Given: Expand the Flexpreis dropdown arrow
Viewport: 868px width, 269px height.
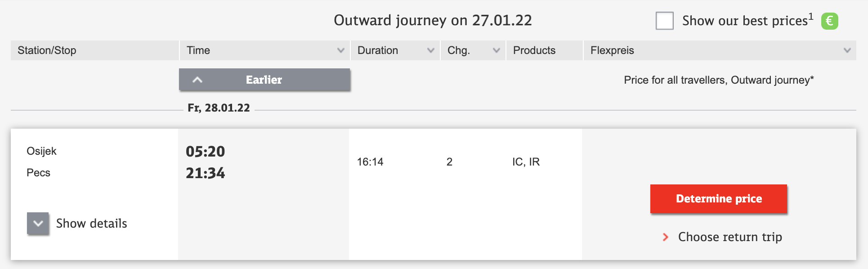Looking at the screenshot, I should click(847, 50).
